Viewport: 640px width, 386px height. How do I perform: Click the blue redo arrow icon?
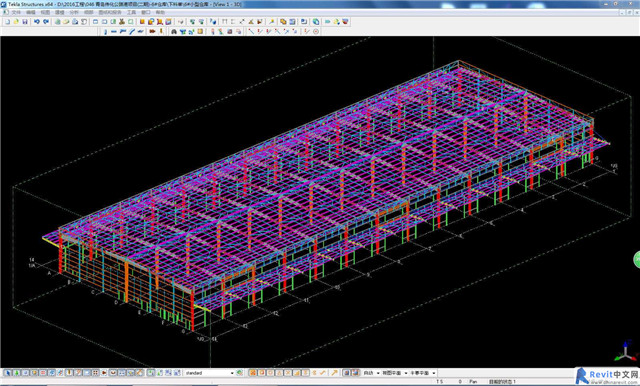46,22
